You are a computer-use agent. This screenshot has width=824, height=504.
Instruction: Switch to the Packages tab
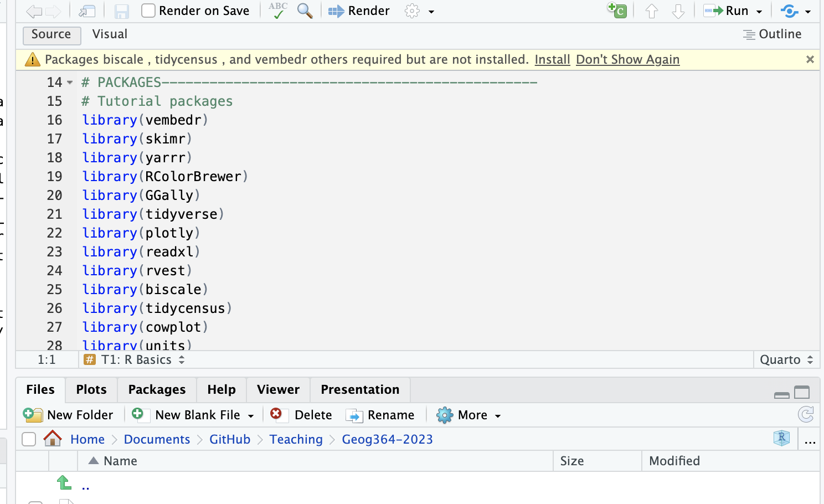click(157, 389)
